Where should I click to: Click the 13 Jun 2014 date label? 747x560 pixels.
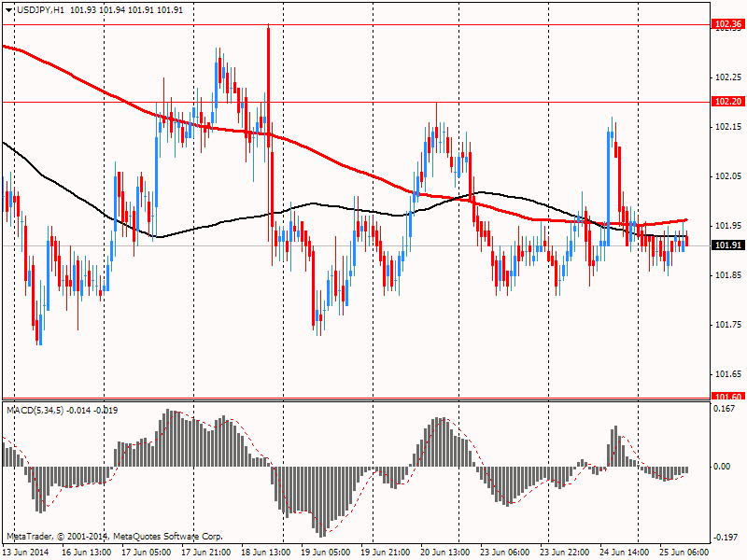pos(26,552)
